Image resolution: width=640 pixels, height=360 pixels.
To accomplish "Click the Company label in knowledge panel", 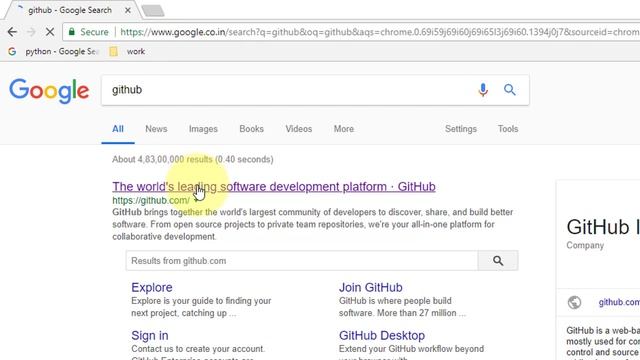I will coord(585,245).
